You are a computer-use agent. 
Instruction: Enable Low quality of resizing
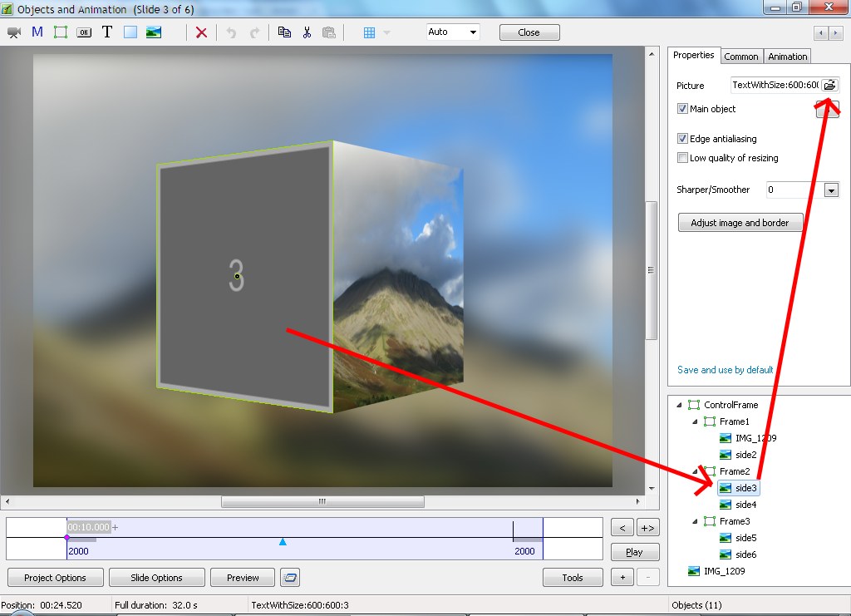click(x=682, y=158)
